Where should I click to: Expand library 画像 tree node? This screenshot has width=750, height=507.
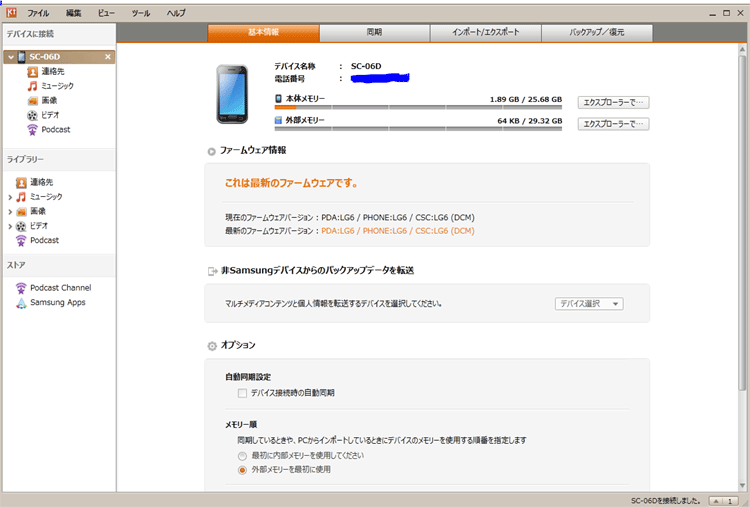coord(10,211)
